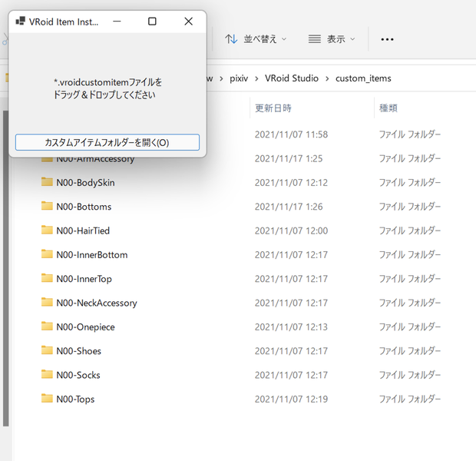Screen dimensions: 476x461
Task: Click the N00-Onepiece folder icon
Action: (47, 326)
